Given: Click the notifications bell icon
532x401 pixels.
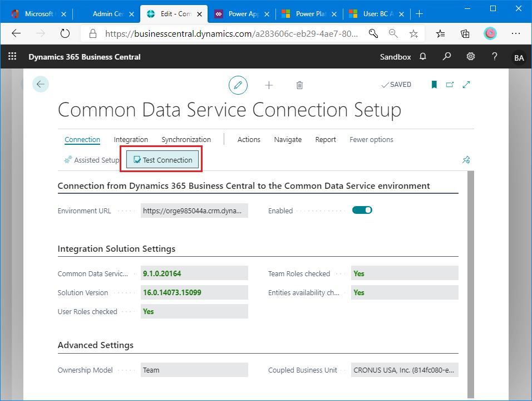Looking at the screenshot, I should pos(423,56).
